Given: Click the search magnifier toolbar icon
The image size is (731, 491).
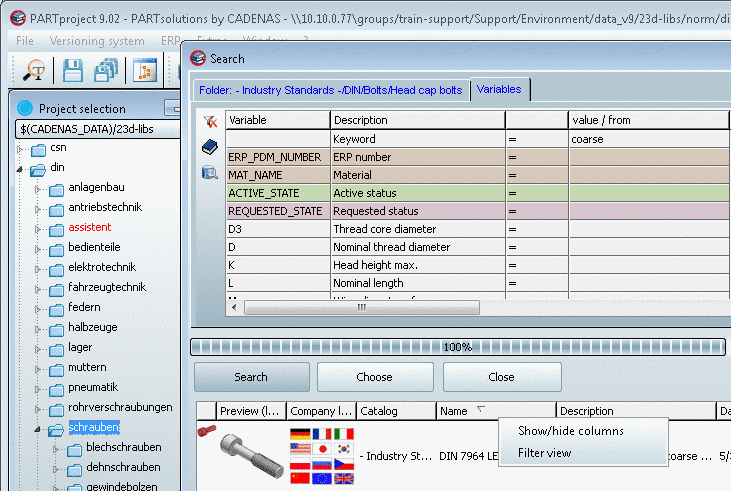Looking at the screenshot, I should tap(34, 71).
